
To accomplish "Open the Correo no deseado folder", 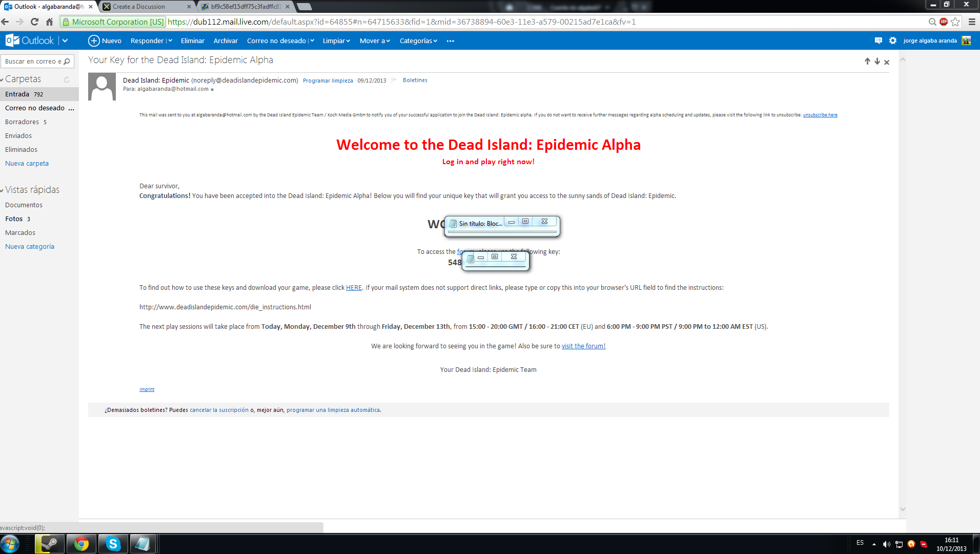I will (x=39, y=108).
